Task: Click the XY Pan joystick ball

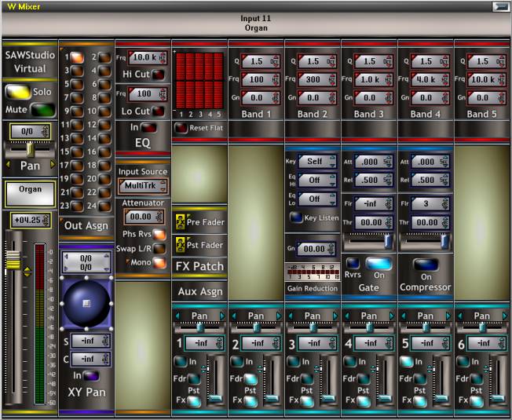Action: [x=86, y=302]
